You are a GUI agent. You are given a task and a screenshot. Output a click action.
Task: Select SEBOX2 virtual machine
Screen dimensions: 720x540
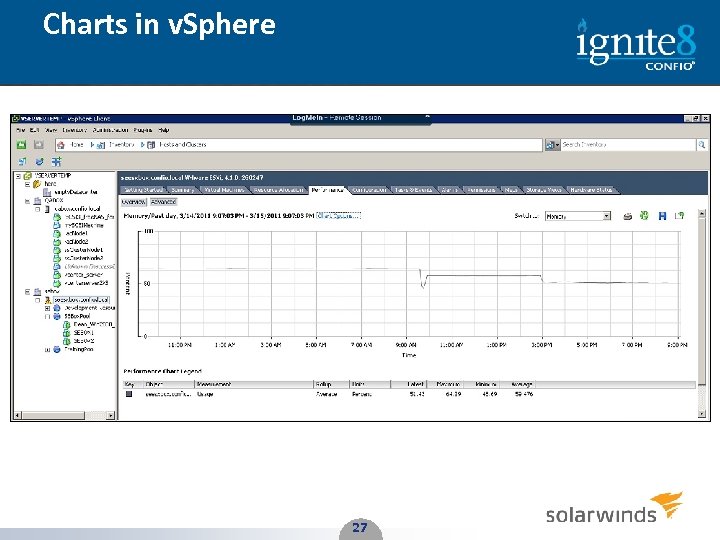[x=84, y=341]
